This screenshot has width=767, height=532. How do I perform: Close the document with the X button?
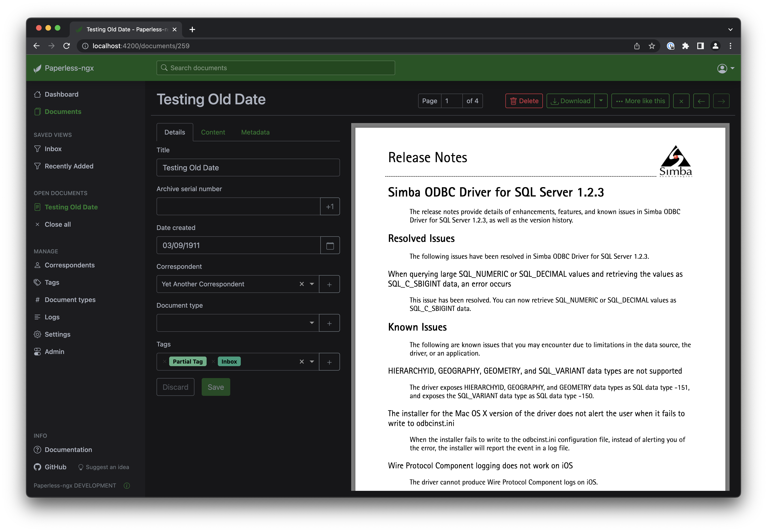[x=681, y=101]
